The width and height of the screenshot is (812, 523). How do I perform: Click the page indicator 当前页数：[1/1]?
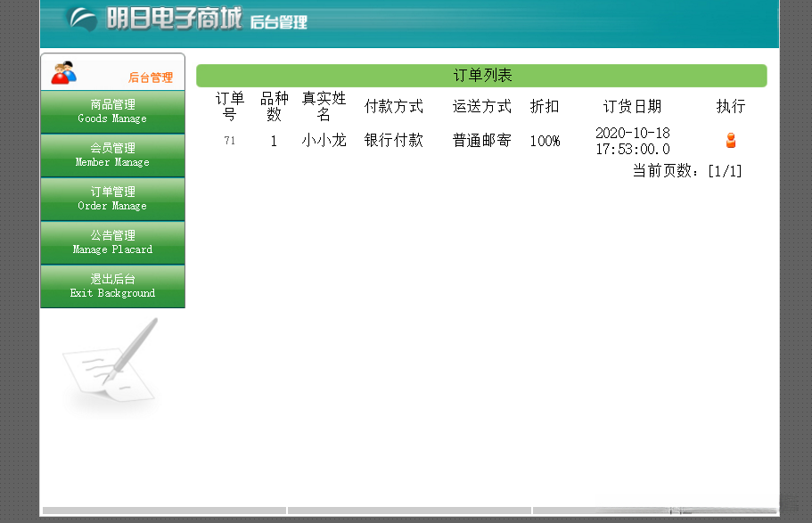687,171
